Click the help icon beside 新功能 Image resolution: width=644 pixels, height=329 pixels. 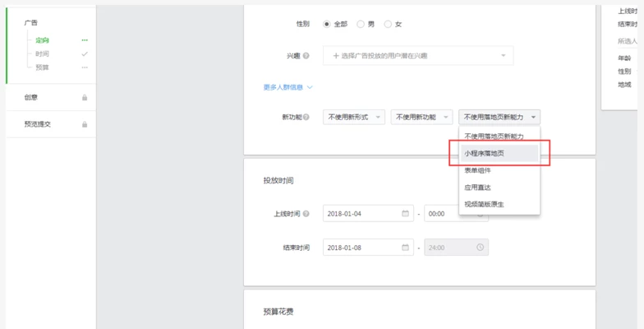coord(306,118)
